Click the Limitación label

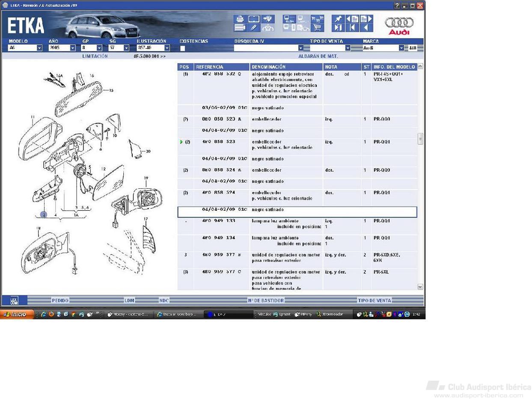click(x=95, y=56)
